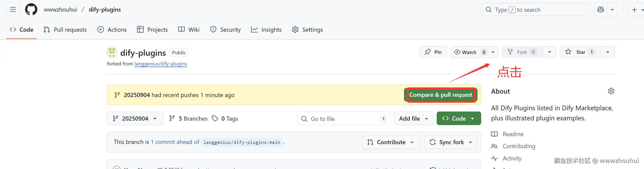
Task: Open wwwzhouhui owner profile link
Action: pyautogui.click(x=60, y=10)
